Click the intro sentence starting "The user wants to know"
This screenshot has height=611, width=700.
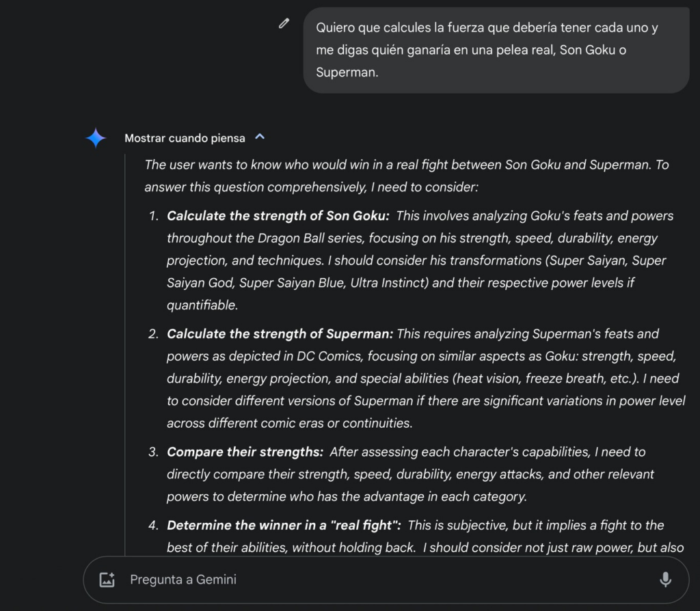[x=406, y=176]
